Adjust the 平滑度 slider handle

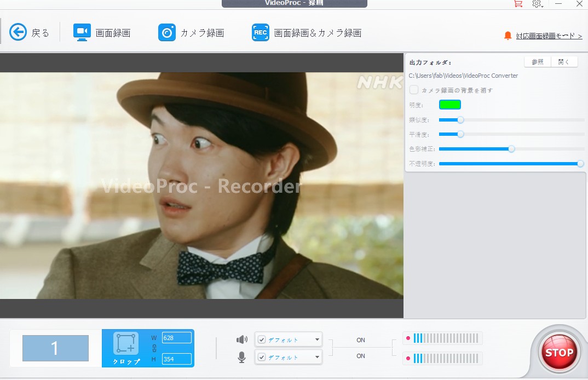[460, 134]
